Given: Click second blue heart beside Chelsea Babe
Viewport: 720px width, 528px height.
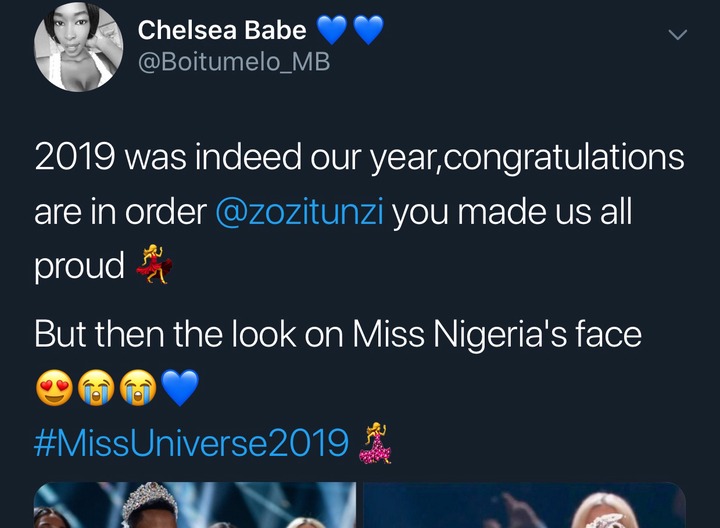Looking at the screenshot, I should (x=368, y=31).
